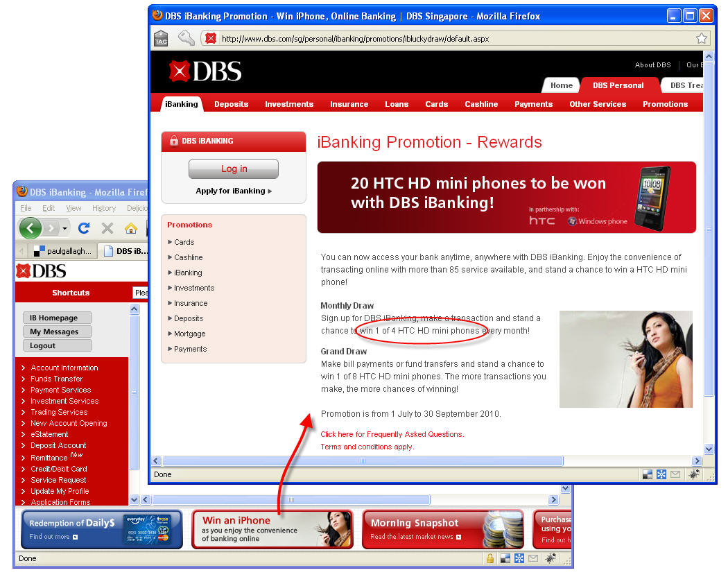Image resolution: width=728 pixels, height=577 pixels.
Task: Click the HTC phone image in the banner
Action: (654, 198)
